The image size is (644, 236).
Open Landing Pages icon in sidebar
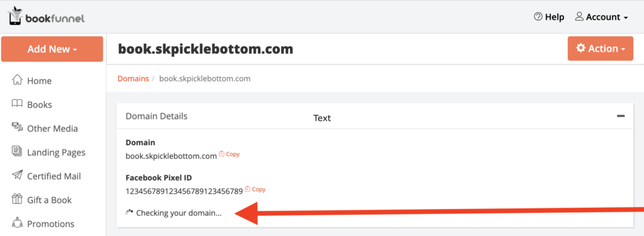point(17,152)
